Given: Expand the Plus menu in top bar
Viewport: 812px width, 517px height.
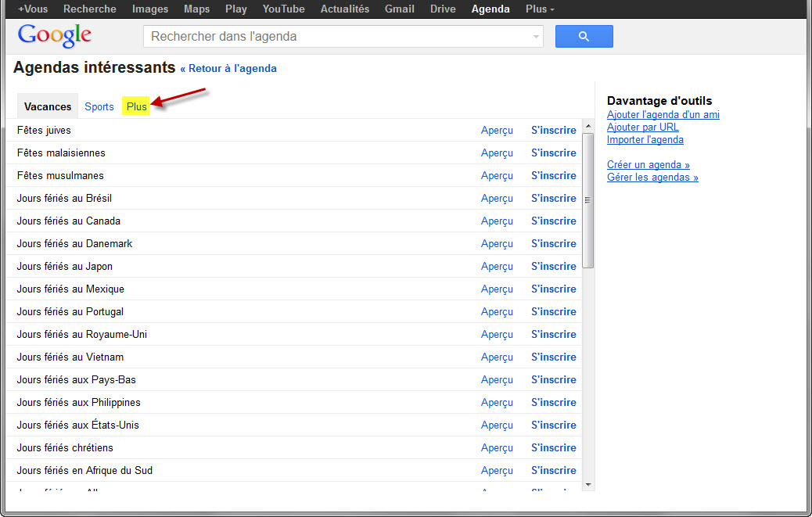Looking at the screenshot, I should point(540,9).
